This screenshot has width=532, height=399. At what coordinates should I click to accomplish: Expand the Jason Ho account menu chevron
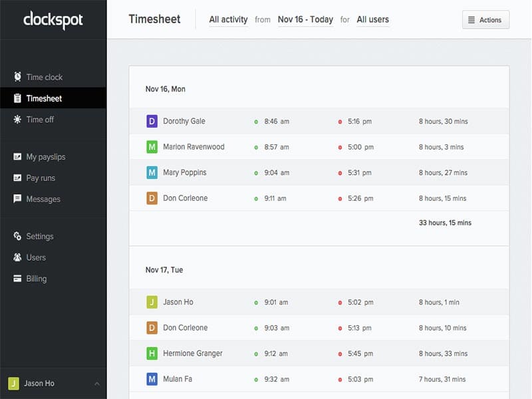coord(97,384)
